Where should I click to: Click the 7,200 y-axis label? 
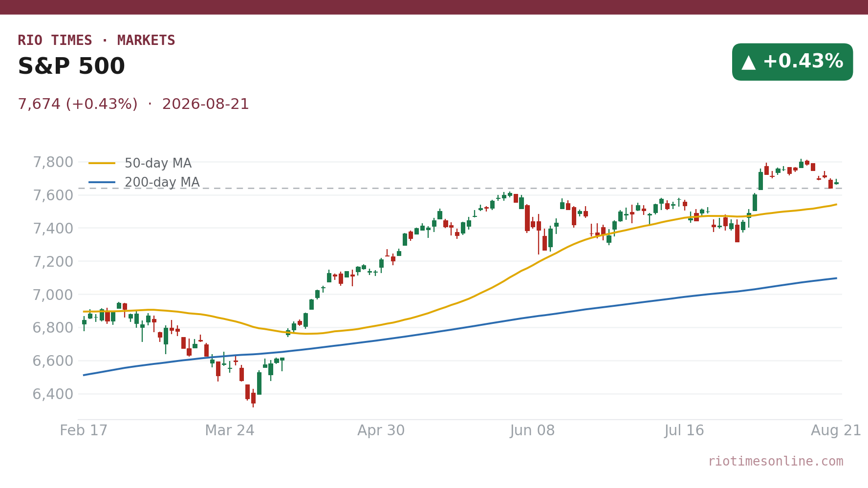53,261
